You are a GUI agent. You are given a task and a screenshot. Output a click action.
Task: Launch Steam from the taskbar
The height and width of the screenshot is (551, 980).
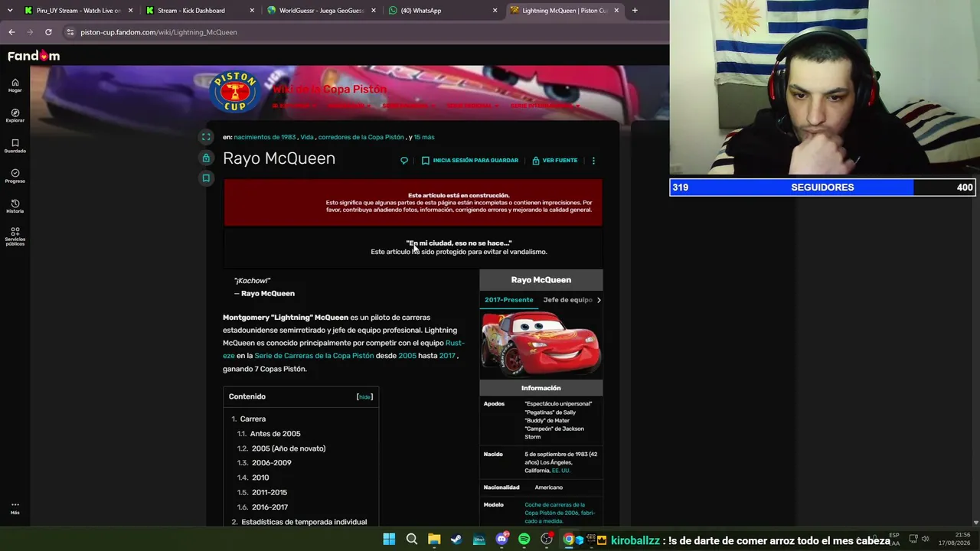456,540
